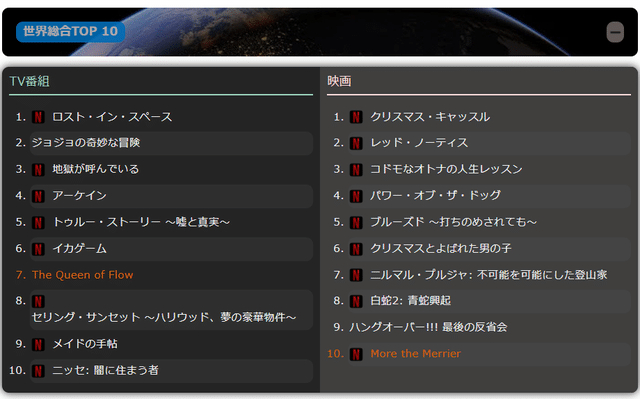Open ブルーズド ～打ちのめされても～ movie title

(x=453, y=222)
